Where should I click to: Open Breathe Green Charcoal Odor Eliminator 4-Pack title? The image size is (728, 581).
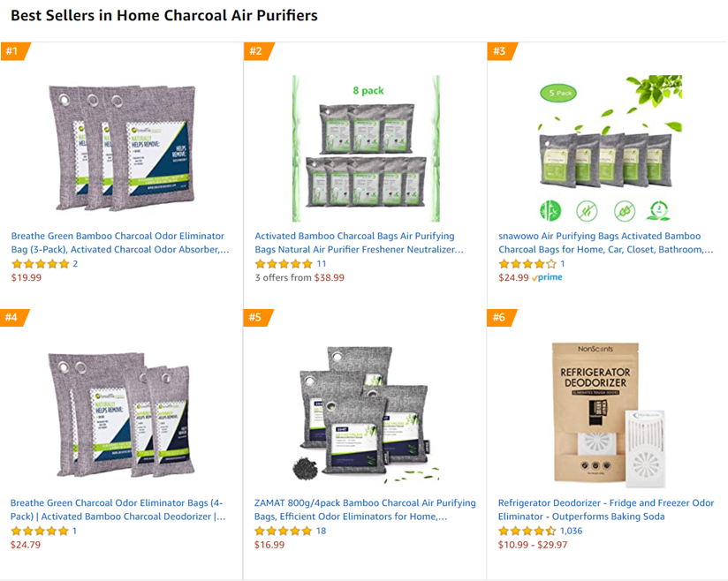(x=118, y=509)
